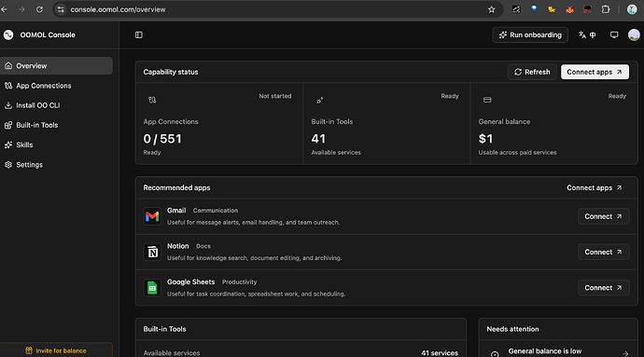Image resolution: width=644 pixels, height=357 pixels.
Task: Connect the Notion app
Action: [x=603, y=252]
